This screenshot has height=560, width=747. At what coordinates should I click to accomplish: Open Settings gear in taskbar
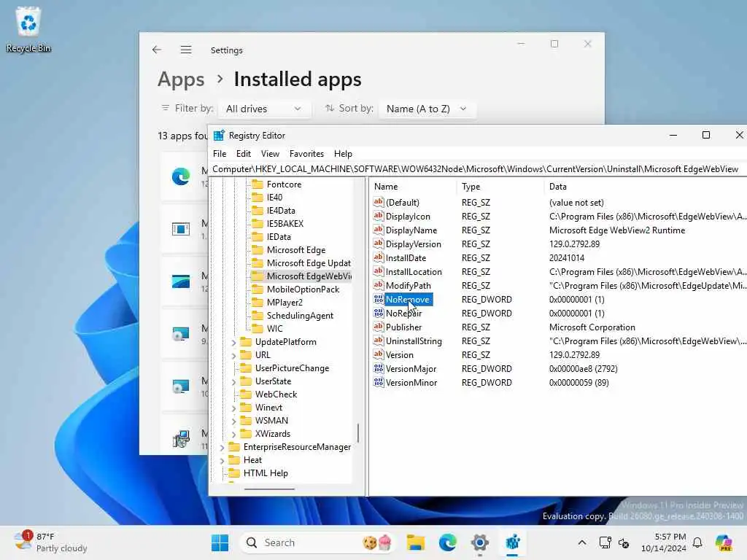480,542
